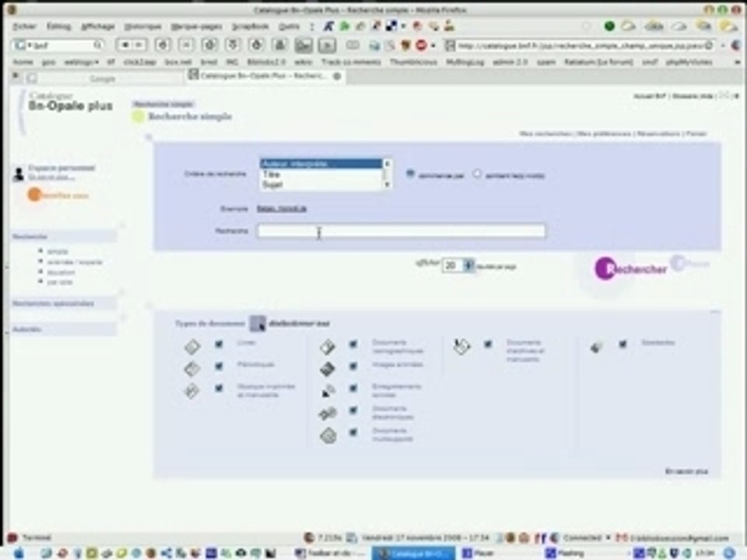Click the green arrow icon in menu bar
The height and width of the screenshot is (560, 747).
[345, 26]
